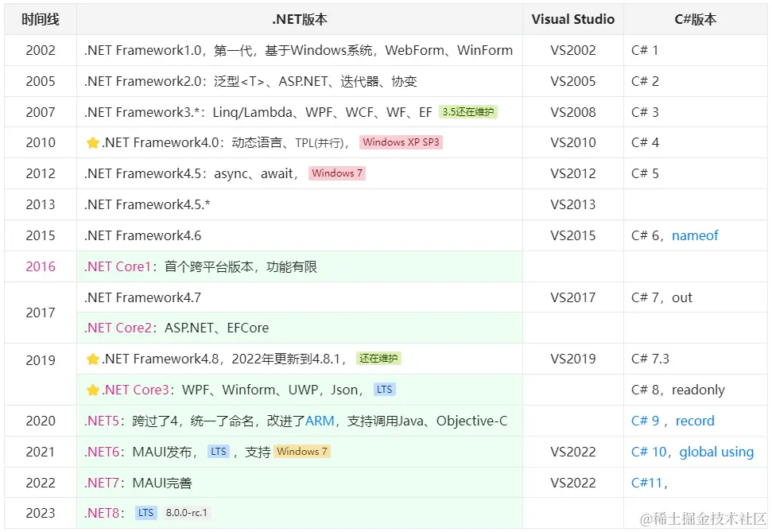Click the green 还在维护 tag in .NET Framework4.8 row
772x532 pixels.
pos(378,359)
